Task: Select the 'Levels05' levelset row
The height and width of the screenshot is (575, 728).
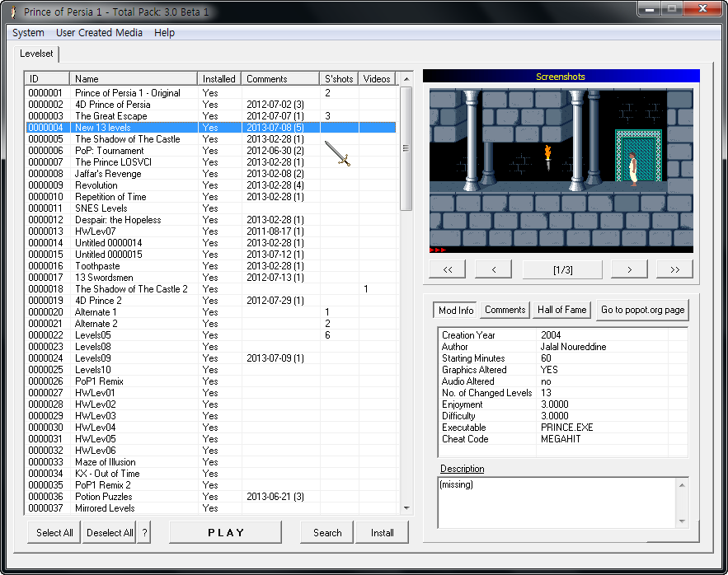Action: pyautogui.click(x=211, y=335)
